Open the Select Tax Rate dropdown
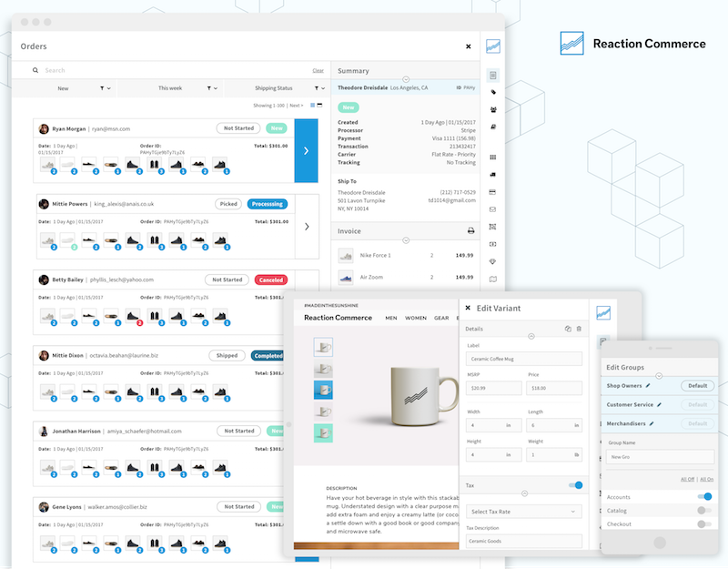The image size is (728, 569). (x=523, y=512)
